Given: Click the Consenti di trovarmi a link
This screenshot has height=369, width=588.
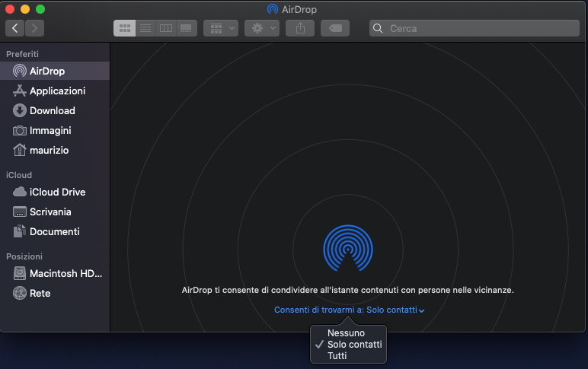Looking at the screenshot, I should pyautogui.click(x=349, y=310).
